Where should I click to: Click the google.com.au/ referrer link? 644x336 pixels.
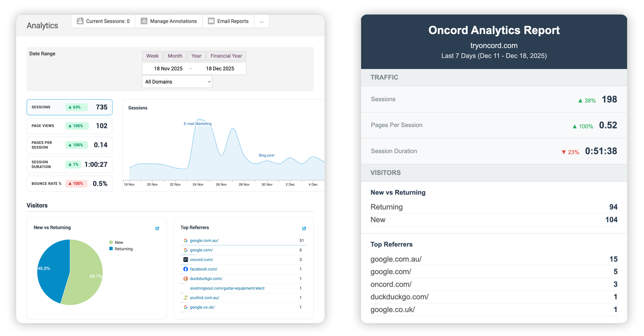point(204,241)
